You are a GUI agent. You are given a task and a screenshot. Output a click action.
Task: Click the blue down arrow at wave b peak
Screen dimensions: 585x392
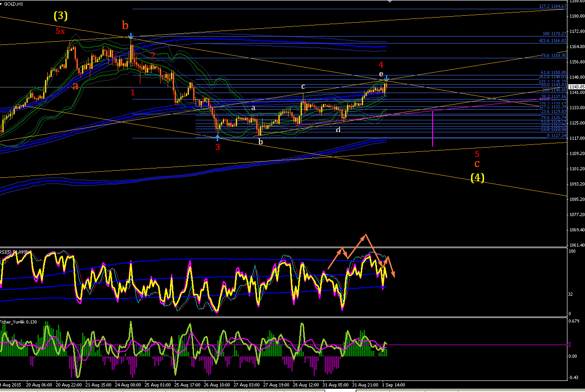pos(131,36)
